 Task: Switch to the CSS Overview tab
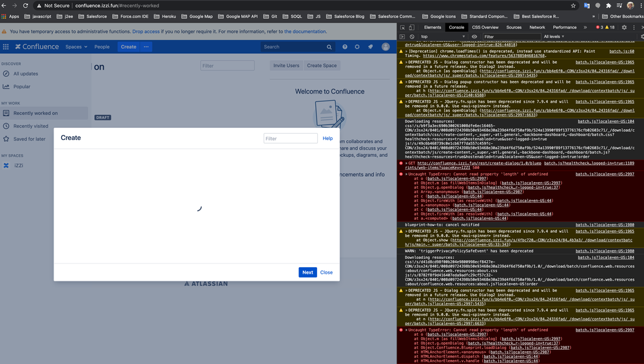tap(485, 27)
